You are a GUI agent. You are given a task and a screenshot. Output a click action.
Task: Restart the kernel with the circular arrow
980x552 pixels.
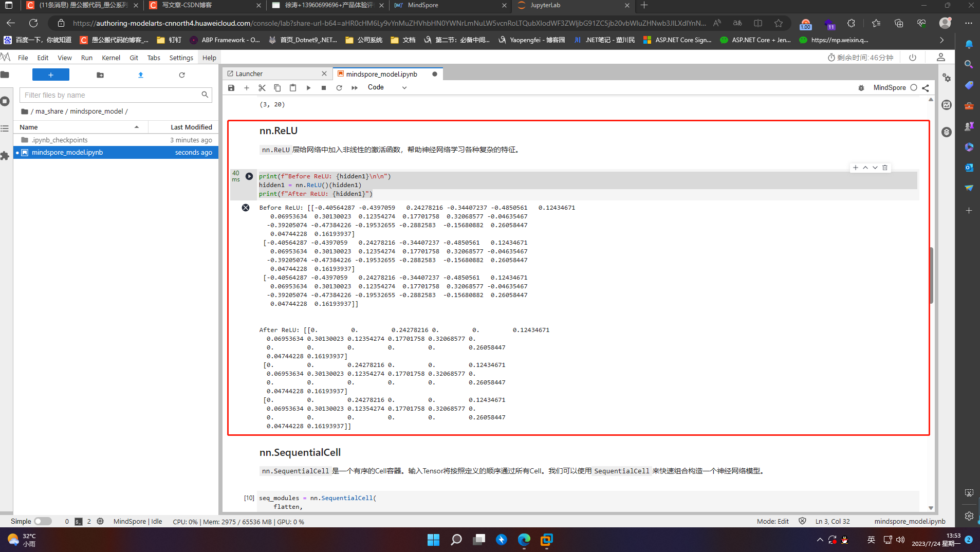pos(339,88)
